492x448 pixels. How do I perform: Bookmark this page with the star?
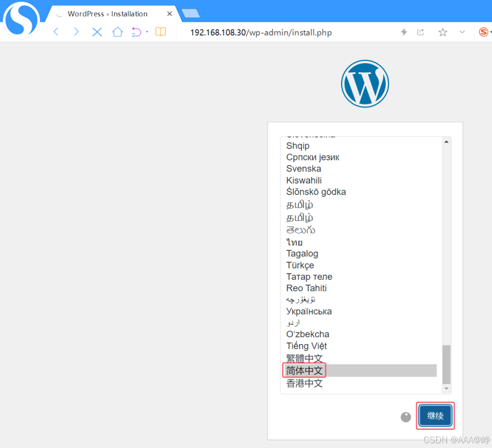coord(442,32)
